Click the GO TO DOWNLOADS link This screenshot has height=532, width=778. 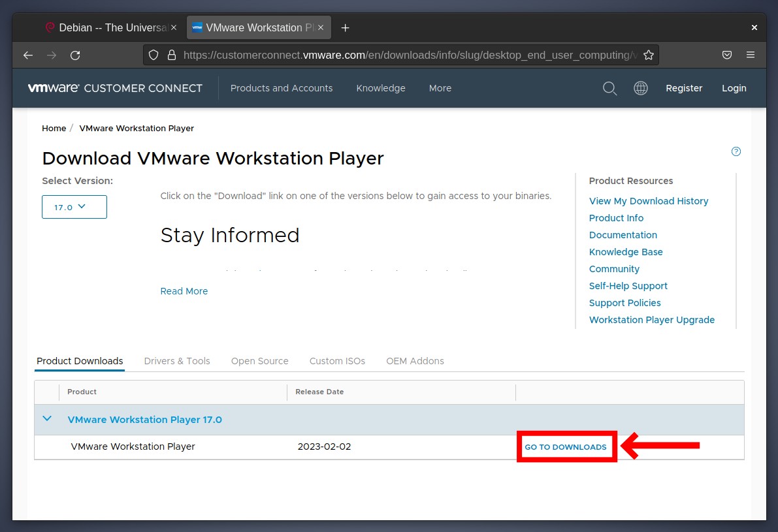(x=566, y=447)
